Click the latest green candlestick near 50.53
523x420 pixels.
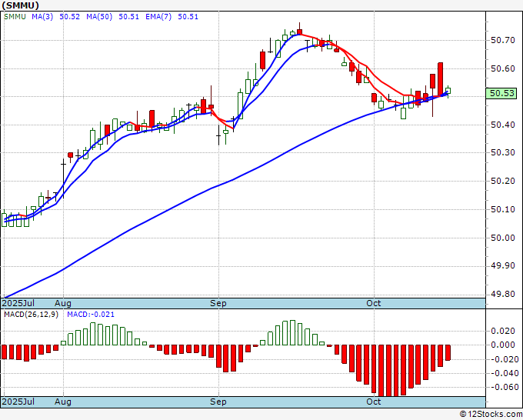click(448, 91)
